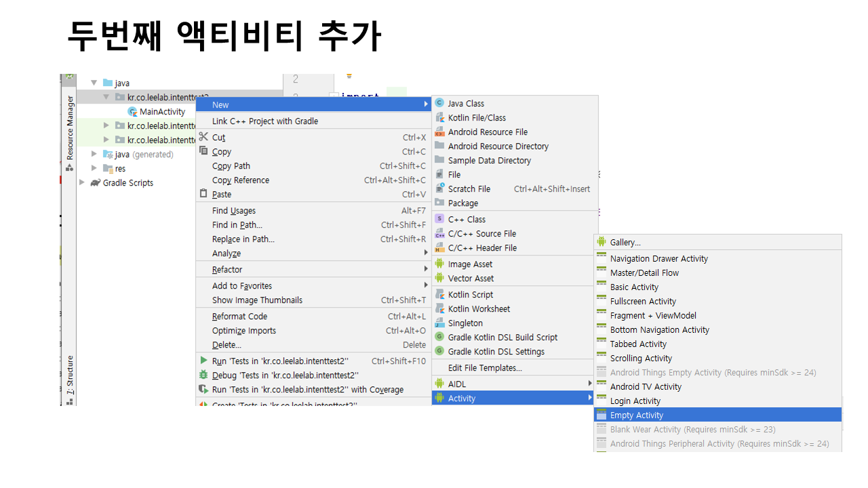Open the Refactor submenu
Image resolution: width=868 pixels, height=488 pixels.
(226, 269)
